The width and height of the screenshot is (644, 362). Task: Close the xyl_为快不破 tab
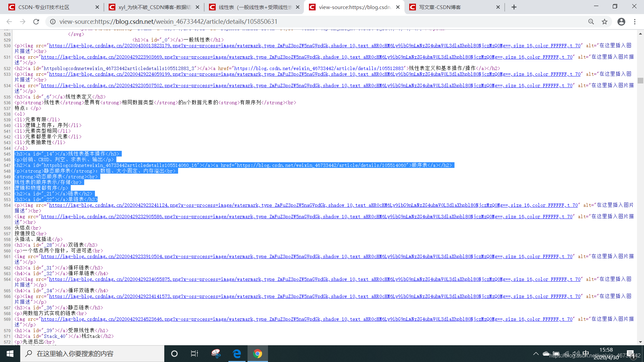[x=197, y=7]
